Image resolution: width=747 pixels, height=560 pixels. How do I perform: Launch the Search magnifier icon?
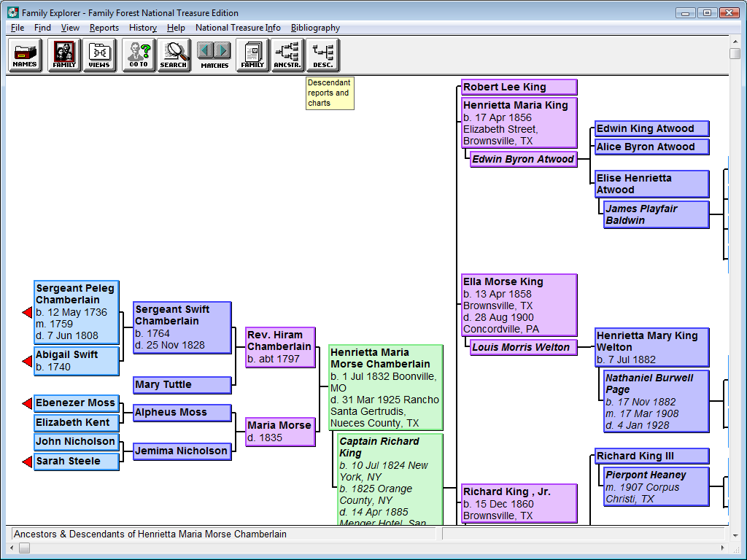click(x=174, y=55)
